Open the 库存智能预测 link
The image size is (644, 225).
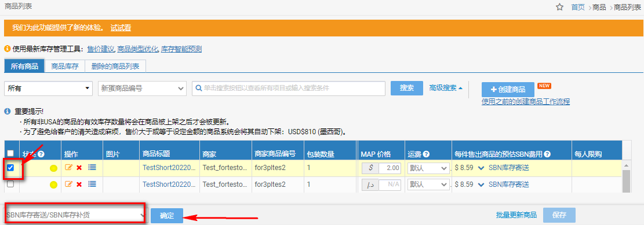pyautogui.click(x=181, y=49)
